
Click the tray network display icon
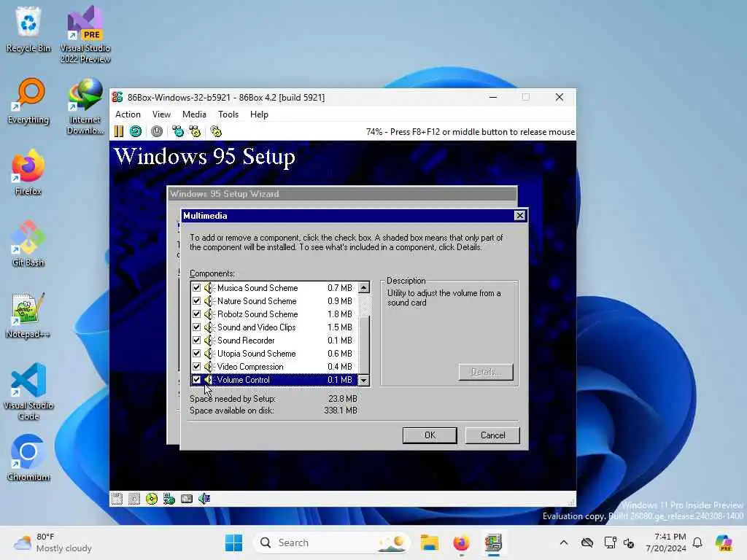pyautogui.click(x=610, y=542)
